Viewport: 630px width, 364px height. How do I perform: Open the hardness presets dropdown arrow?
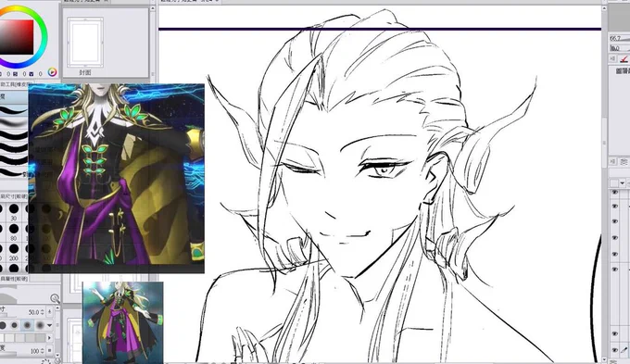tap(49, 325)
